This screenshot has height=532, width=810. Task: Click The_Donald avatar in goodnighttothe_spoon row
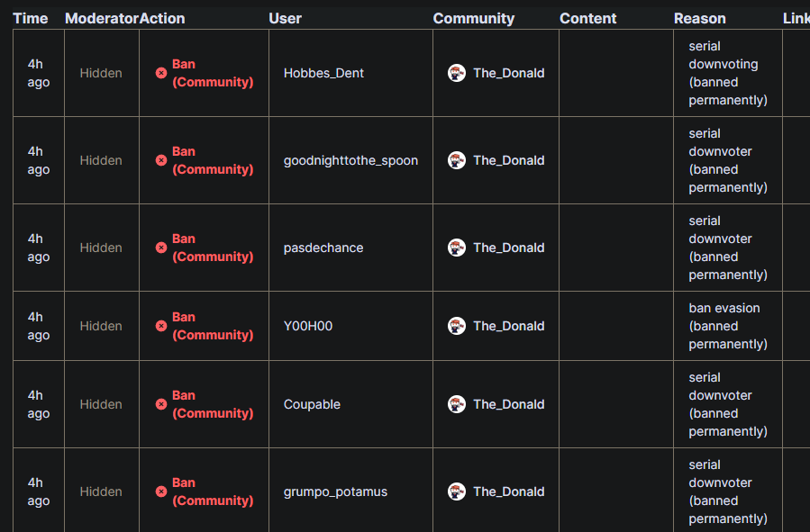(457, 160)
